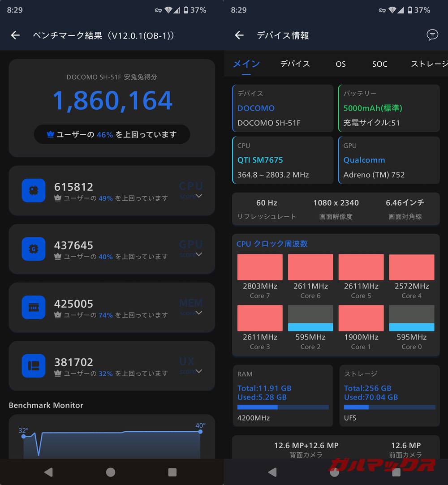This screenshot has width=448, height=485.
Task: Tap the 32° start point on temperature graph
Action: (x=23, y=436)
